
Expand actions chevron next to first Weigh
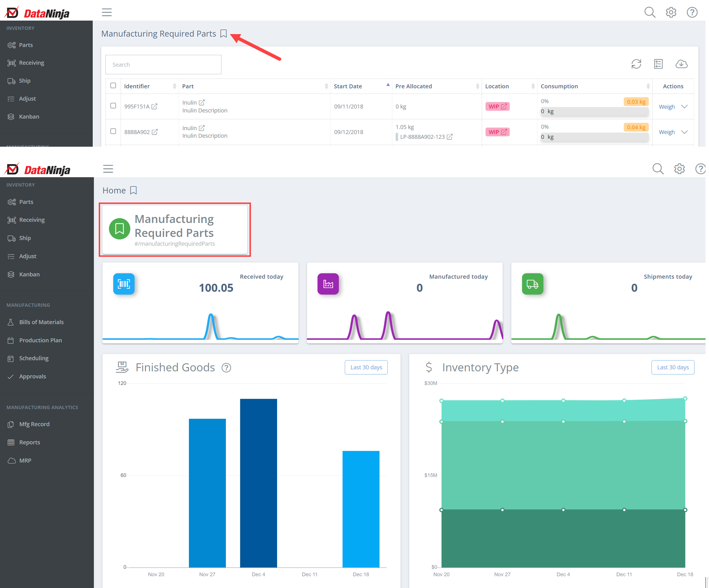point(684,107)
